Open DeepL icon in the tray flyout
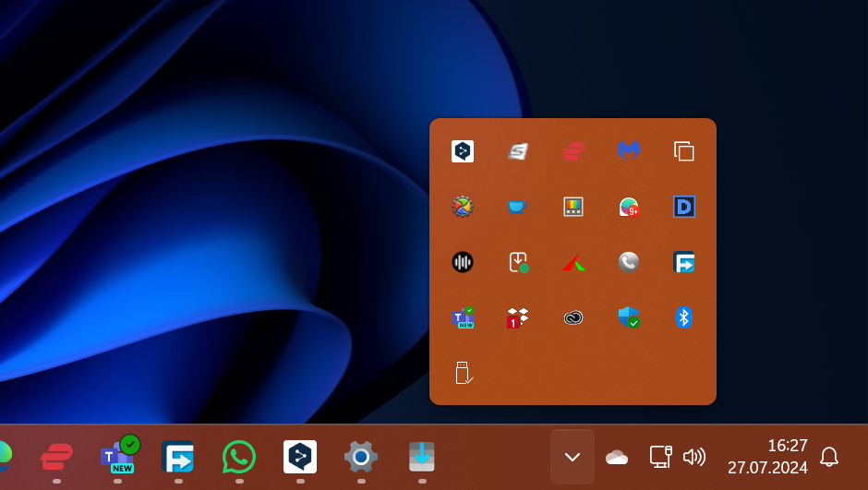868x490 pixels. coord(463,151)
